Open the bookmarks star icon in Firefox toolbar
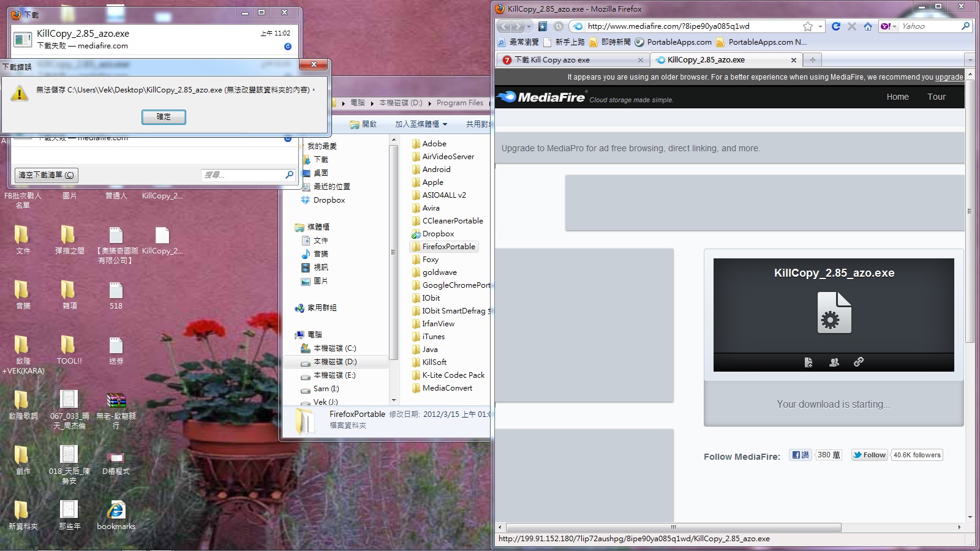This screenshot has height=551, width=980. tap(543, 26)
